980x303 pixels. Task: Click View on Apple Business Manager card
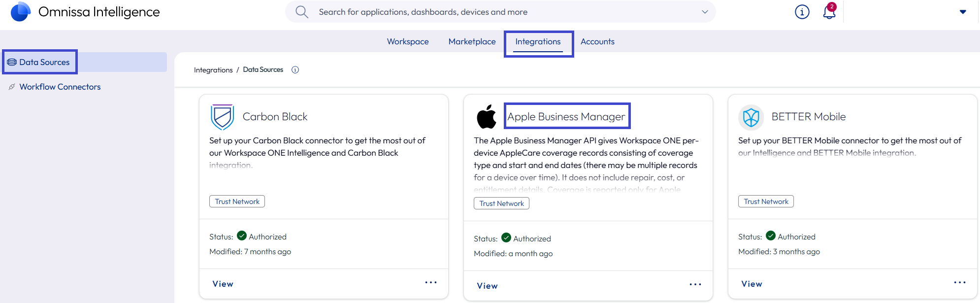(x=488, y=286)
